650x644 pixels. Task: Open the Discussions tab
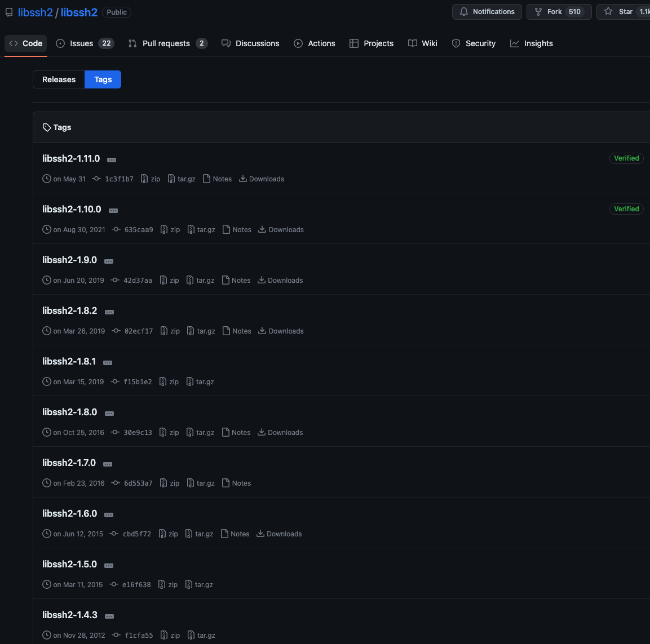(x=250, y=43)
